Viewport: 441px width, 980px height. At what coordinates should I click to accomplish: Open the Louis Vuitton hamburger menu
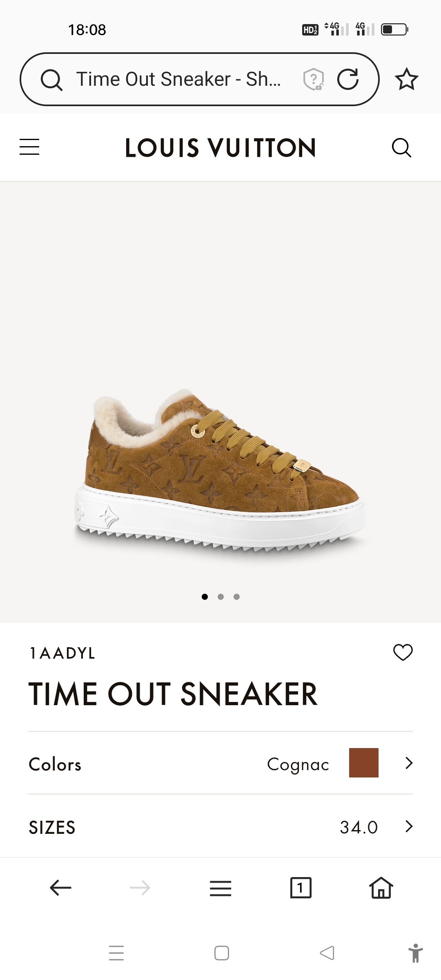coord(29,147)
